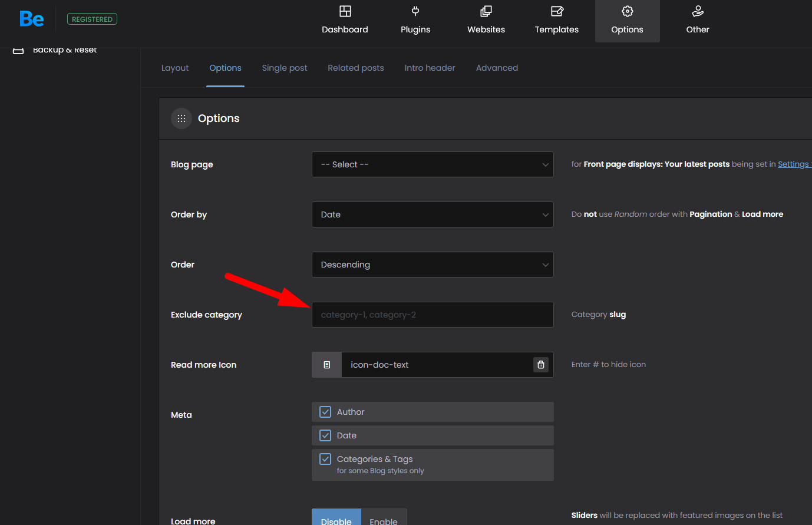This screenshot has width=812, height=525.
Task: Click the Category slug hint text
Action: 599,315
